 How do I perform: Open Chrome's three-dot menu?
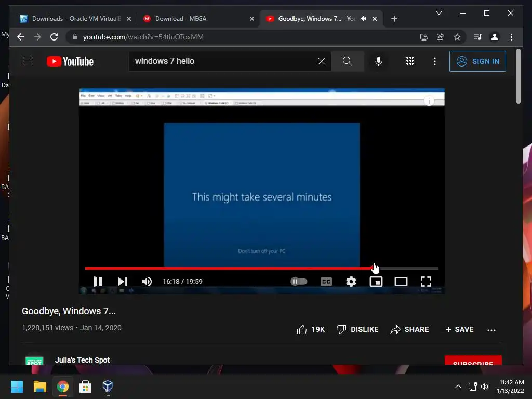click(x=511, y=37)
